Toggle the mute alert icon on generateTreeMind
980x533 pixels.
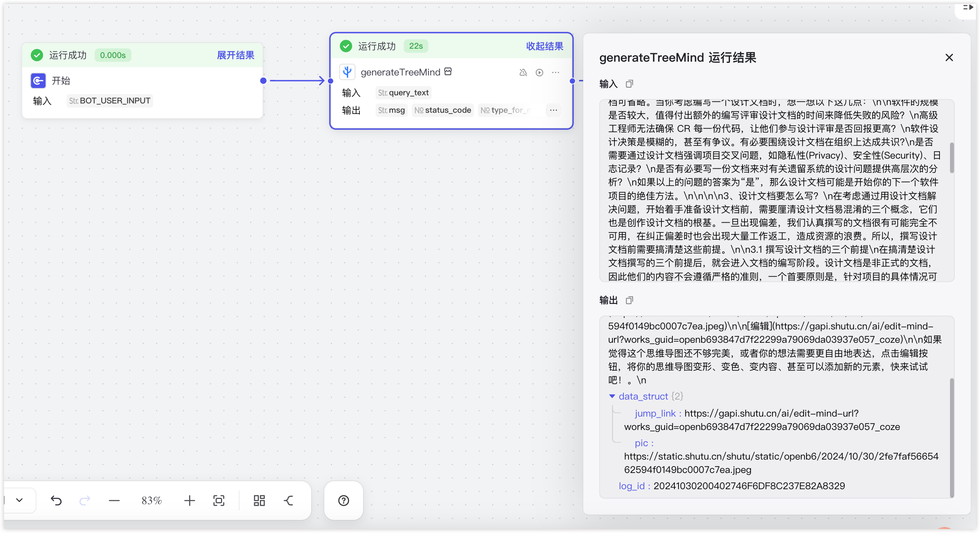click(523, 73)
